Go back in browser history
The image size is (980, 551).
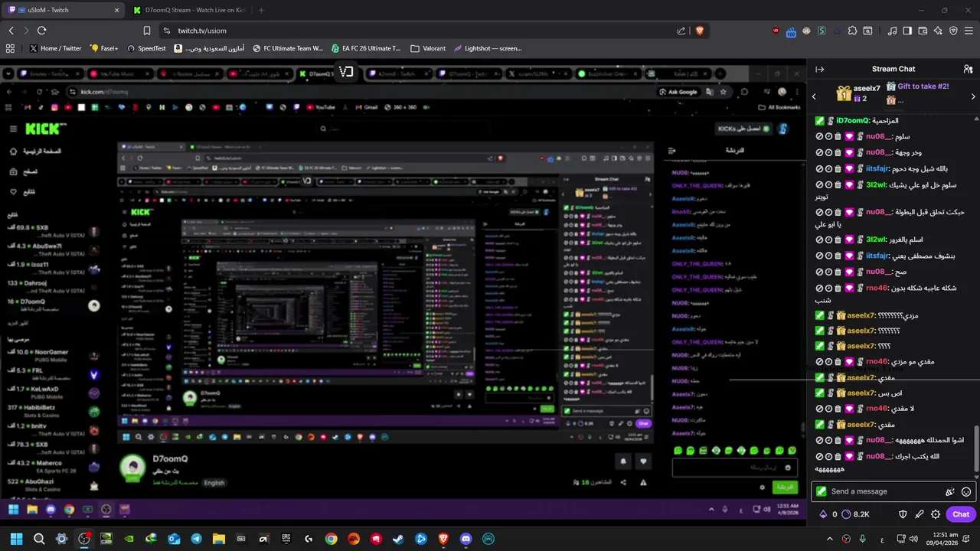pos(11,31)
